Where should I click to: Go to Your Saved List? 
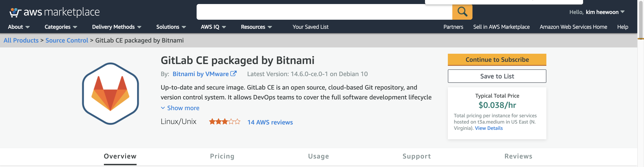pos(311,27)
